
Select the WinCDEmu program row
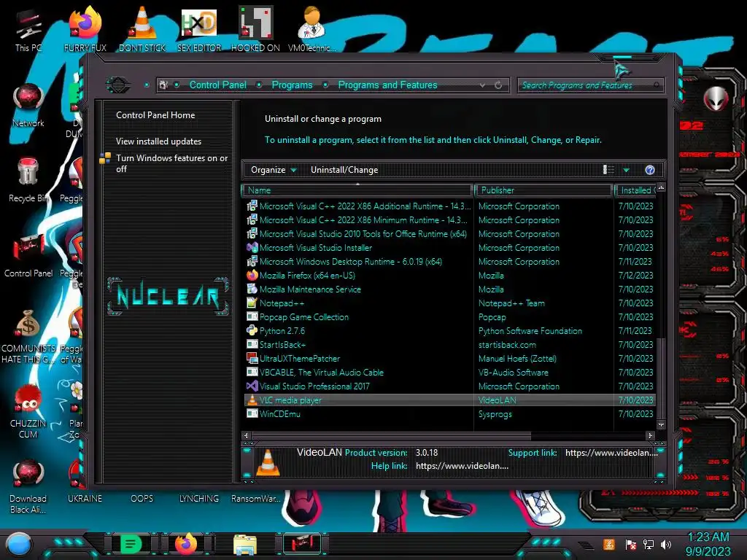tap(449, 414)
